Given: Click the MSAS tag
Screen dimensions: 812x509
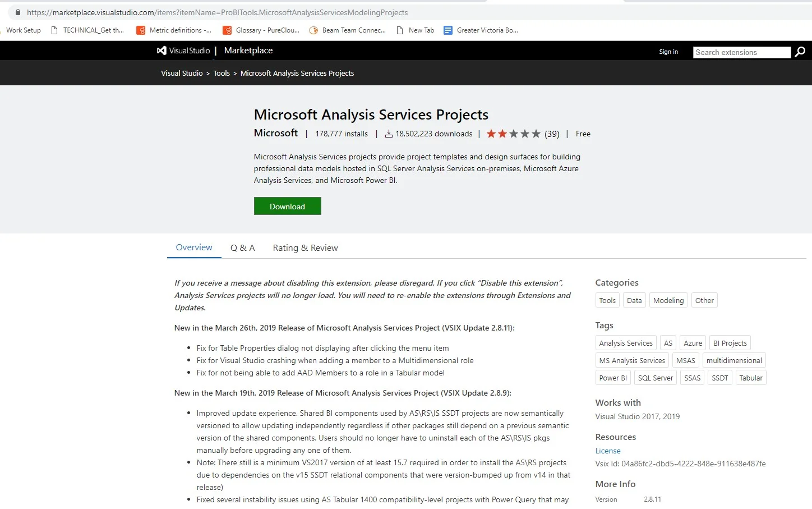Looking at the screenshot, I should (x=686, y=360).
